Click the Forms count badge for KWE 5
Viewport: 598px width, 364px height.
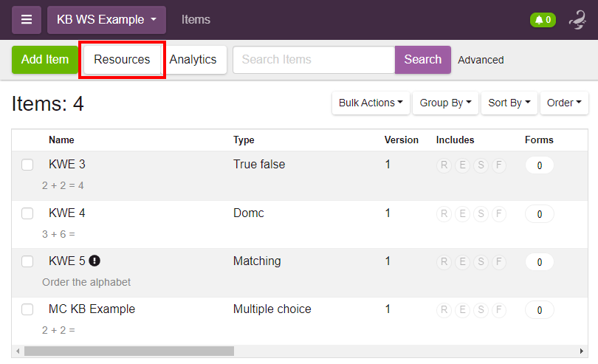(539, 262)
